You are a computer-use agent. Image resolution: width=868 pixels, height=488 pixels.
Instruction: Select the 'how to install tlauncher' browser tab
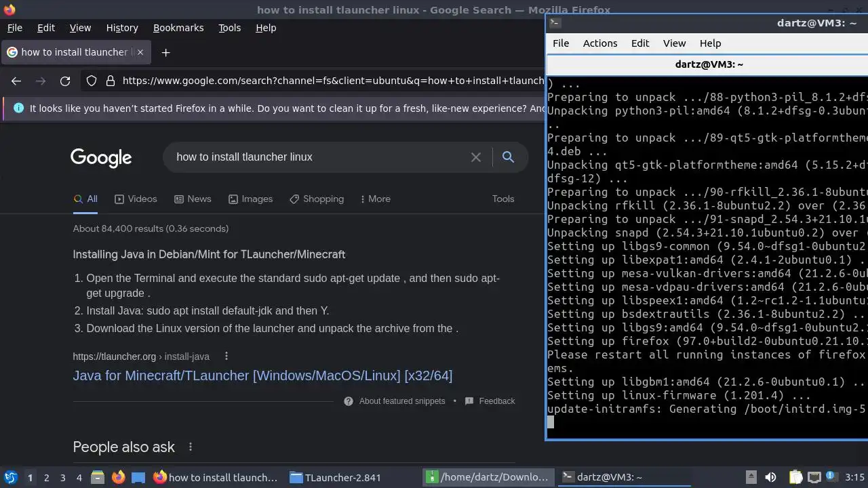pos(75,52)
